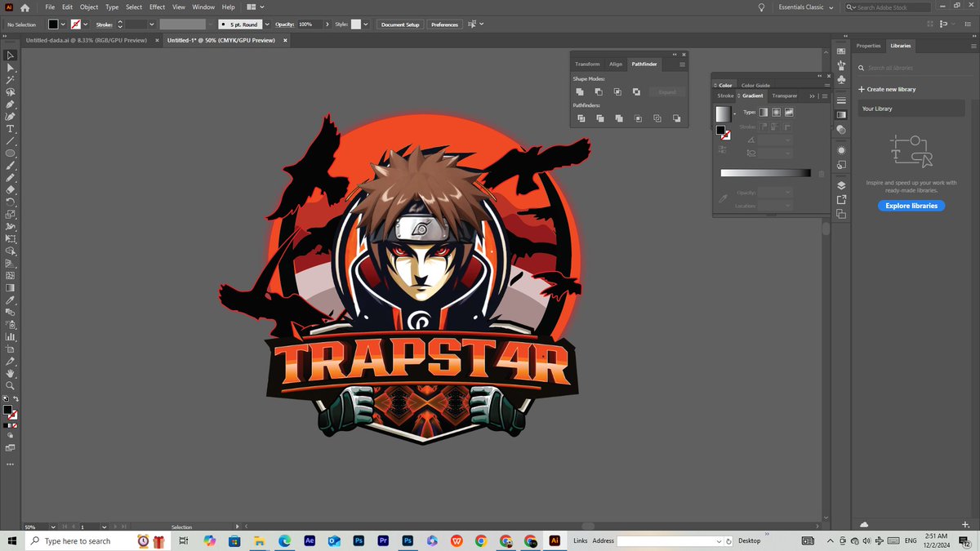Click the Crop pathfinder icon
Screen dimensions: 980x551
coord(638,118)
